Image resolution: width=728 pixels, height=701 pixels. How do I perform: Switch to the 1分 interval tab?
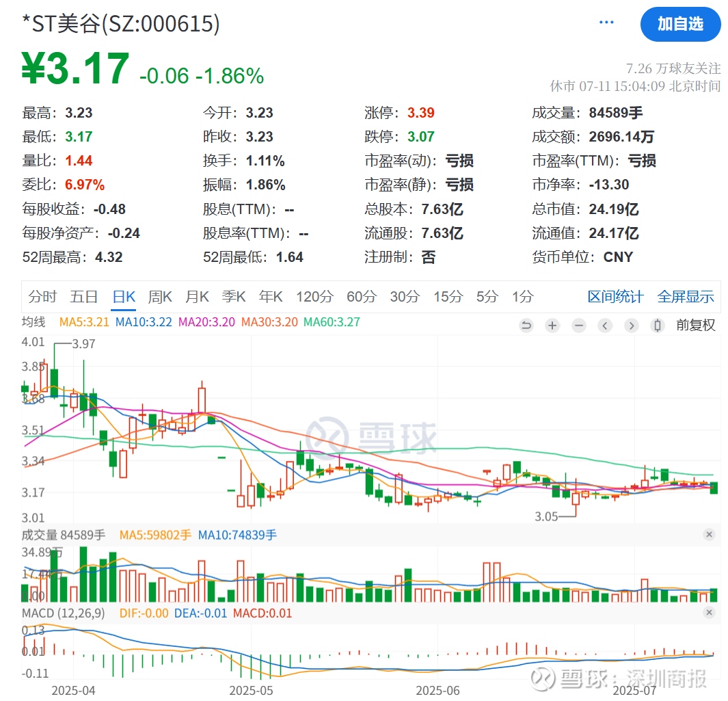tap(522, 296)
